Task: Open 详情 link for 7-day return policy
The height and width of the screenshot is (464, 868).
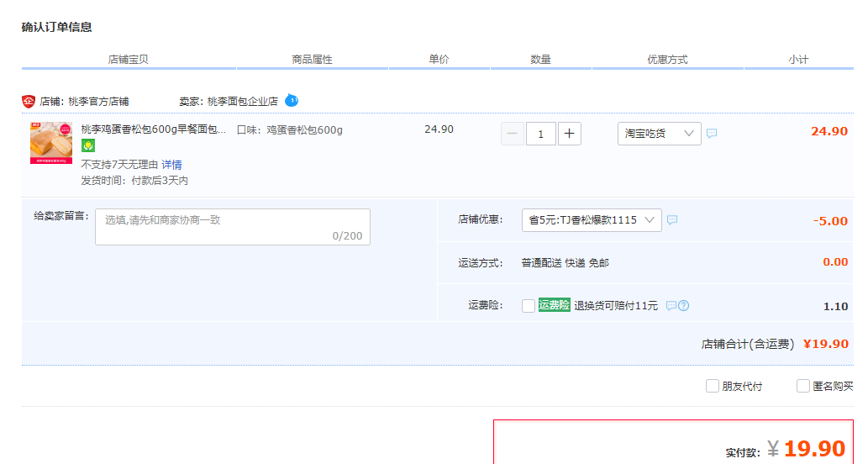Action: 171,165
